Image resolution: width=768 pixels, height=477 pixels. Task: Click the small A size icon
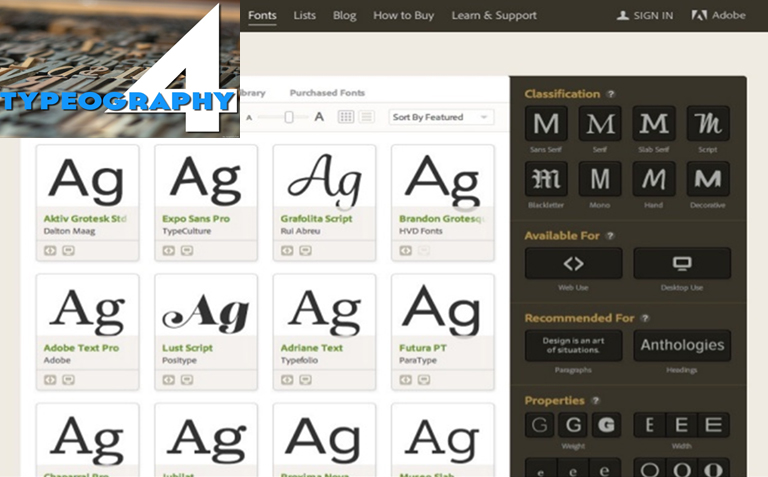click(249, 118)
